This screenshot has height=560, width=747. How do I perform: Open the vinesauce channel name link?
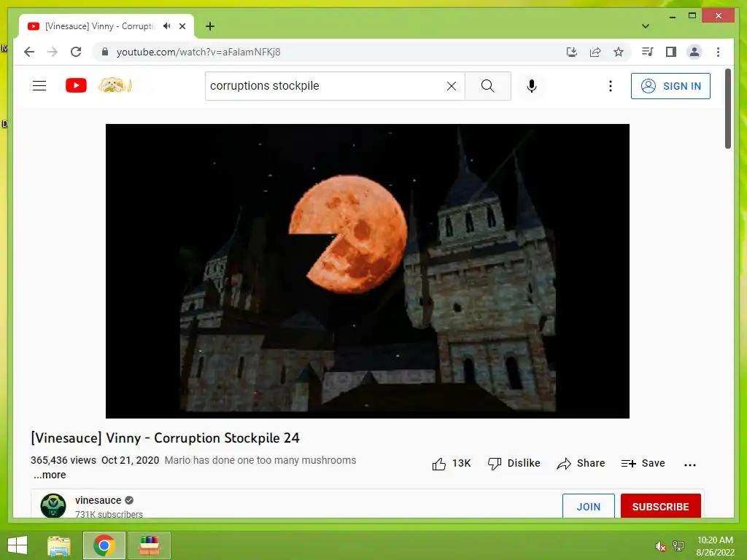point(98,500)
